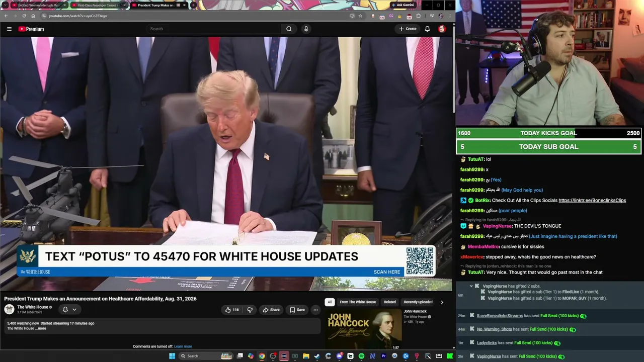Start voice search with the microphone icon
Screen dimensions: 644x362
point(306,29)
